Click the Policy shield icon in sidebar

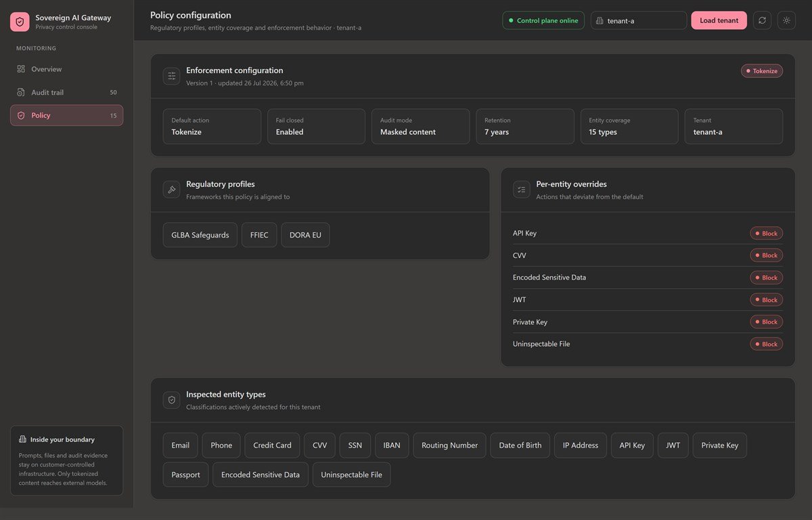click(x=21, y=115)
